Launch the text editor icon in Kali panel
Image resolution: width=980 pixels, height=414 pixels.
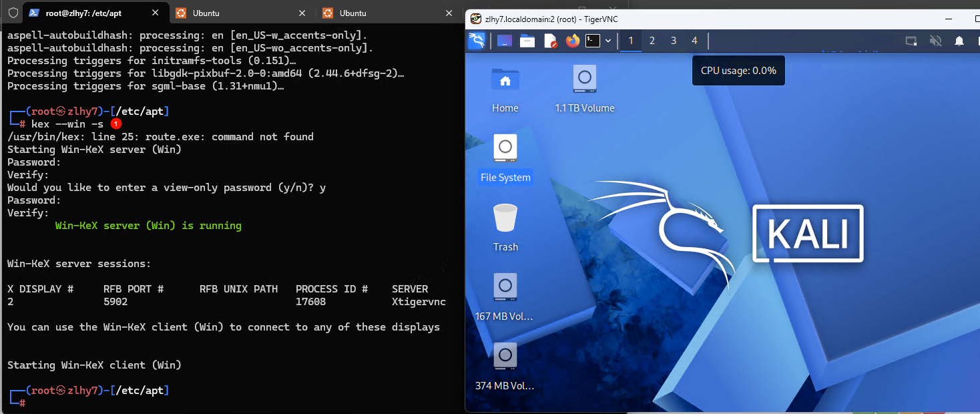coord(550,41)
